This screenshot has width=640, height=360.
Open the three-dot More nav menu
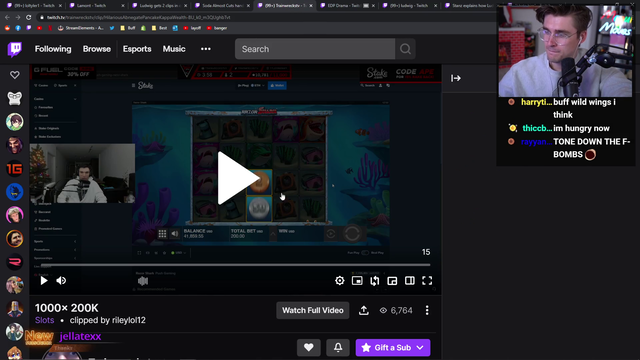(206, 49)
